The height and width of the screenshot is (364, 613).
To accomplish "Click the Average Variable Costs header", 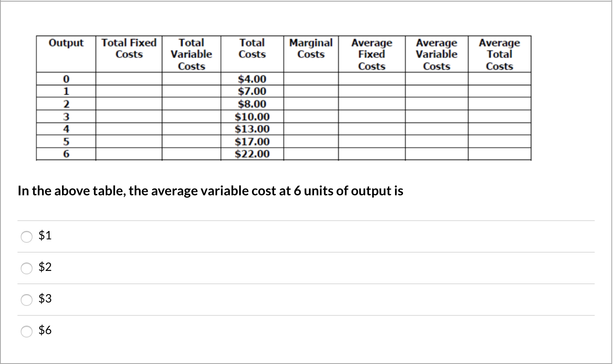I will click(x=436, y=54).
